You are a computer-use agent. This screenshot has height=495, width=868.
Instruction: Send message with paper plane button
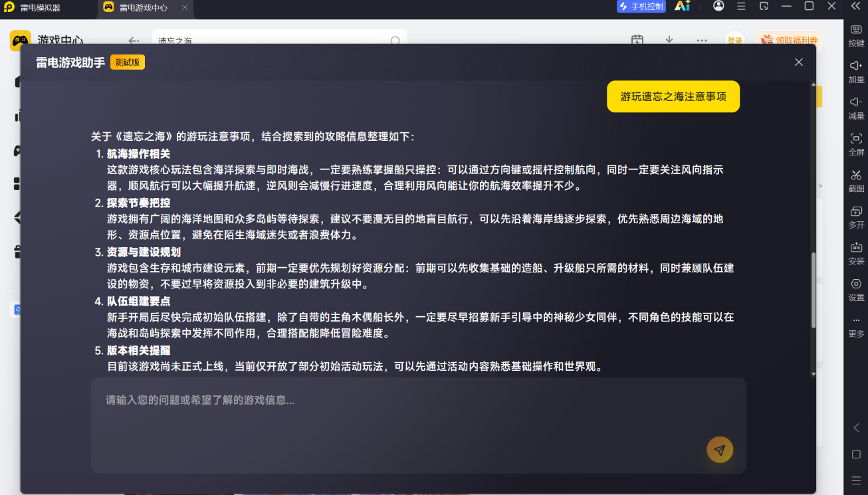(x=720, y=450)
